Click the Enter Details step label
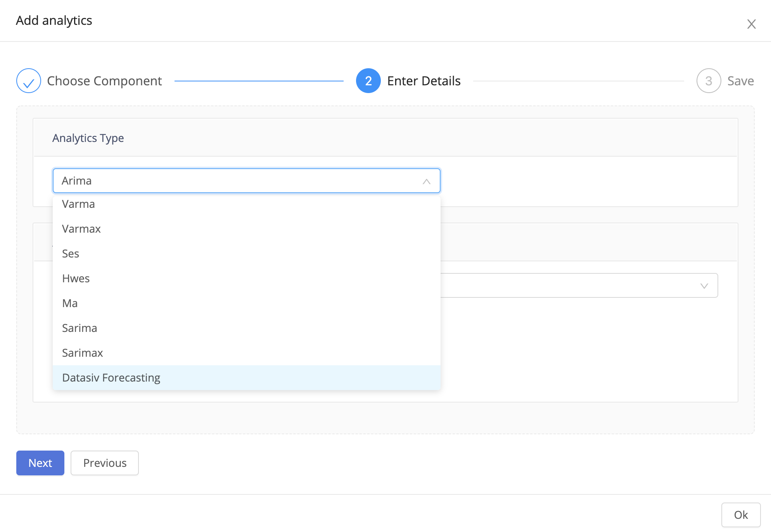This screenshot has width=771, height=532. point(424,81)
